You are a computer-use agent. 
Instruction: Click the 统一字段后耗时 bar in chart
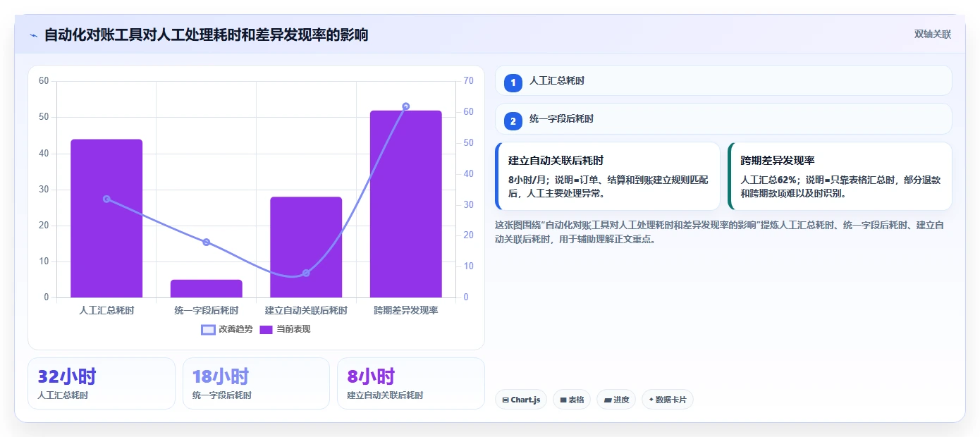point(207,288)
